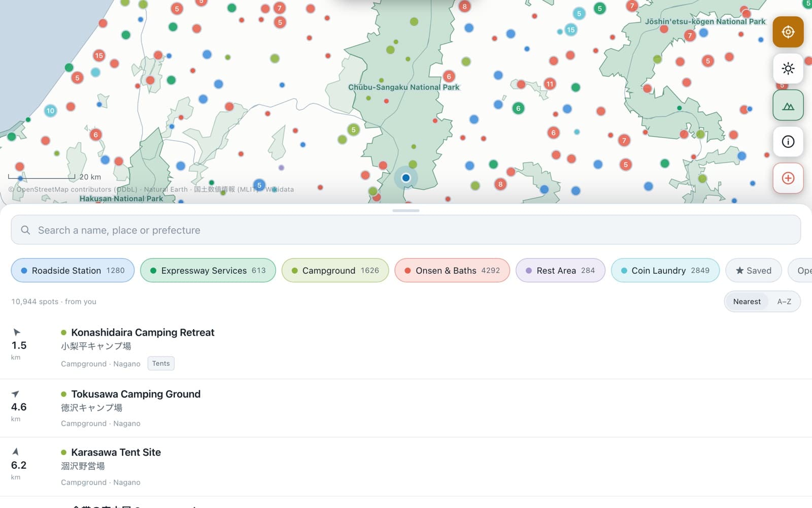Sort the list by Nearest
Viewport: 812px width, 508px height.
[747, 301]
